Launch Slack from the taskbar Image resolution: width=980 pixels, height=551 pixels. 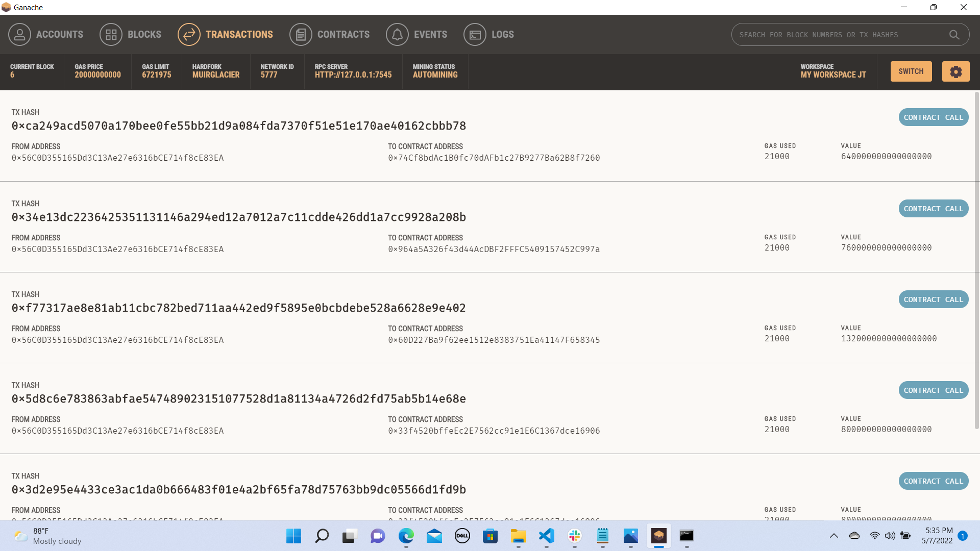click(575, 536)
